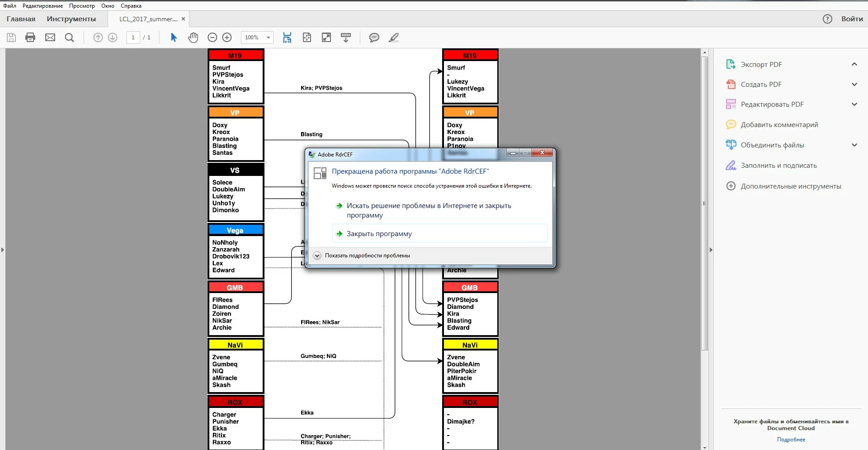This screenshot has height=450, width=868.
Task: Add a comment bubble tool
Action: (x=374, y=38)
